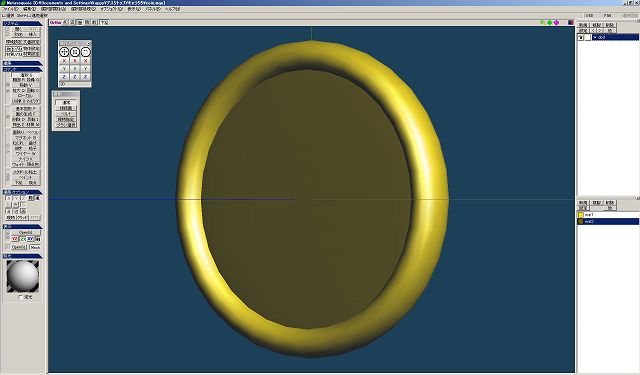Screen dimensions: 640x375
Task: Choose ローカル command
Action: click(x=26, y=95)
